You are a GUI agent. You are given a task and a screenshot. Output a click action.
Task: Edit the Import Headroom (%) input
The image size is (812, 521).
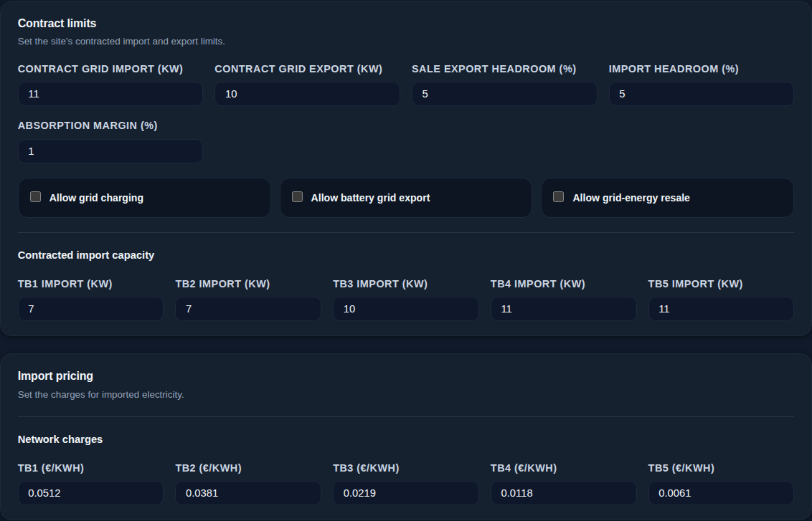tap(702, 94)
